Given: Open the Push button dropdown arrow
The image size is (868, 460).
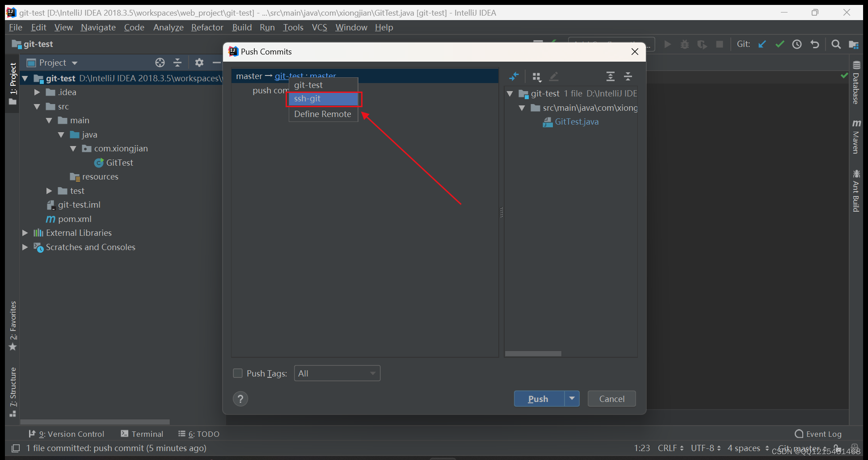Looking at the screenshot, I should point(572,398).
